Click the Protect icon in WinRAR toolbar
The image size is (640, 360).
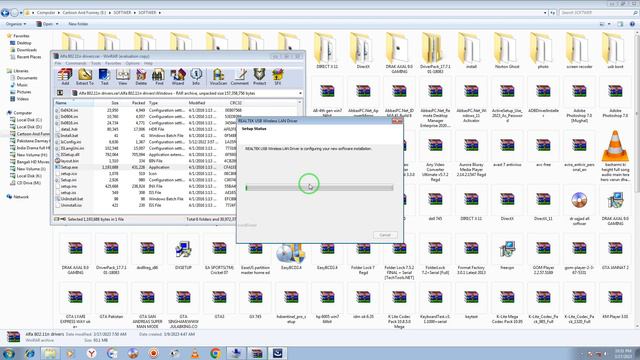pyautogui.click(x=259, y=76)
